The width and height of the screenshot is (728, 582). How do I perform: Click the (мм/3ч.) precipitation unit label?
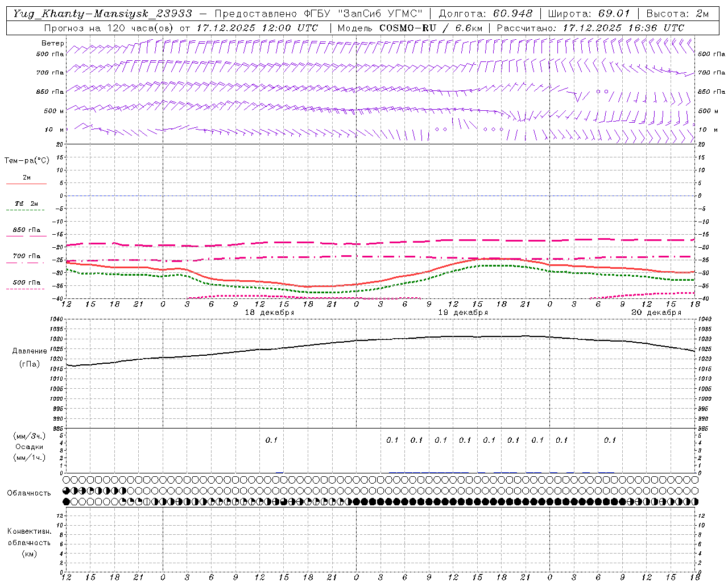30,436
